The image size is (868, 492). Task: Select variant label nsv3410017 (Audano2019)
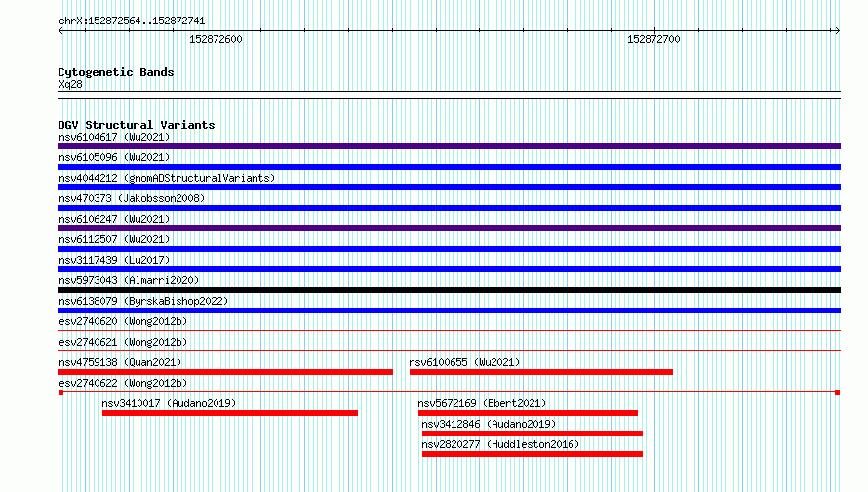(169, 403)
